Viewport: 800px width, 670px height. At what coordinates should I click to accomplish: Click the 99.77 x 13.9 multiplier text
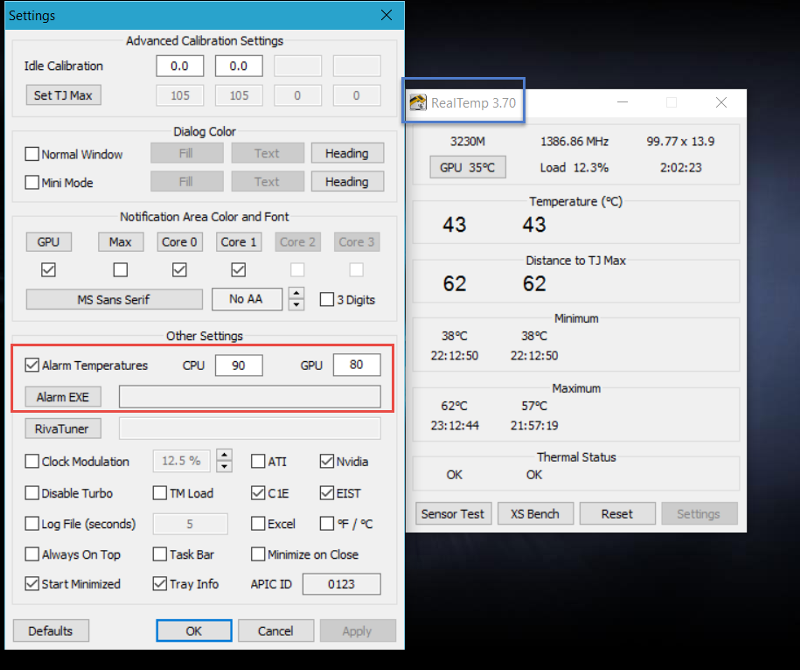coord(681,141)
